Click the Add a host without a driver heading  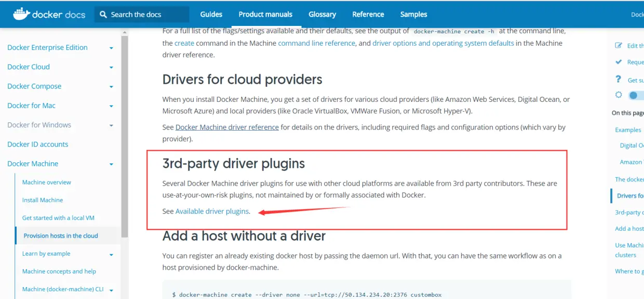[x=244, y=236]
